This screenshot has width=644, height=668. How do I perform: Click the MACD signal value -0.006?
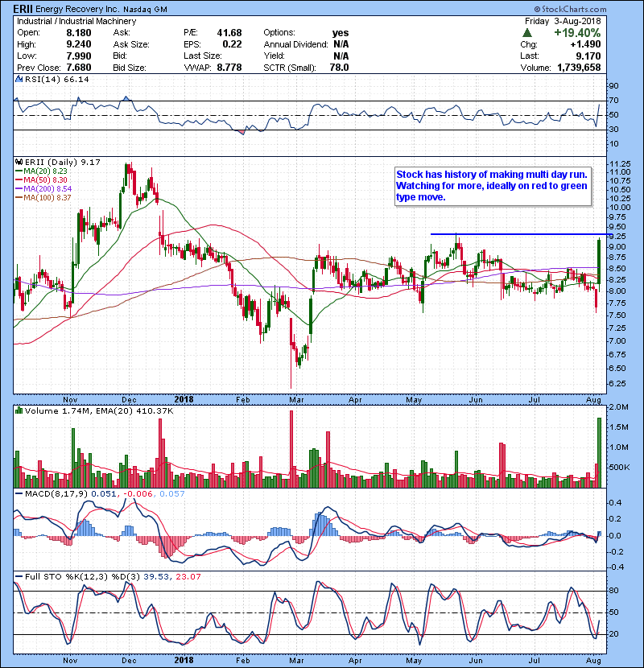(138, 494)
